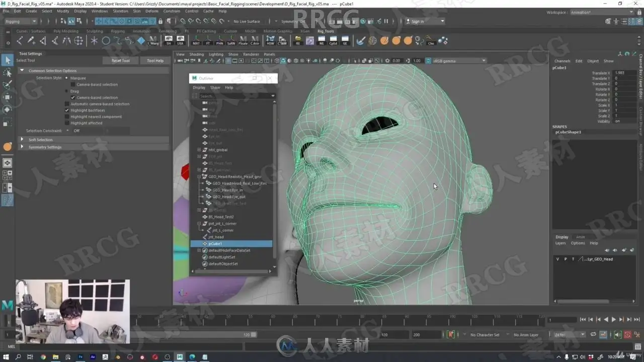Uncheck Highlight backfaces option
Image resolution: width=644 pixels, height=362 pixels.
(67, 110)
